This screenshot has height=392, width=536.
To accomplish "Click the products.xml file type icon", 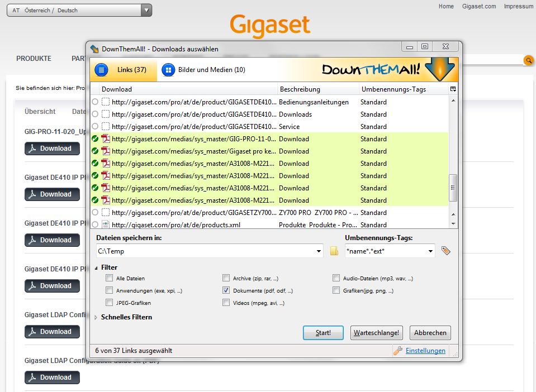I will [106, 224].
